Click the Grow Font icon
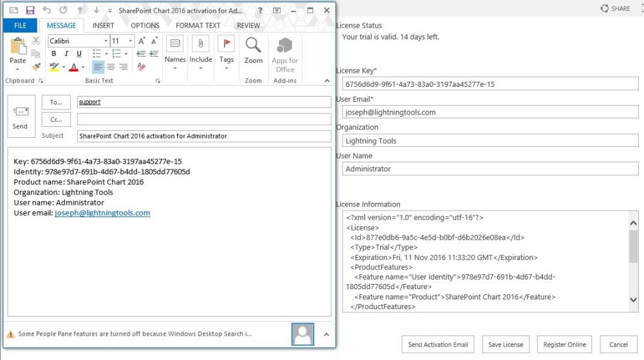The height and width of the screenshot is (360, 644). click(x=142, y=41)
